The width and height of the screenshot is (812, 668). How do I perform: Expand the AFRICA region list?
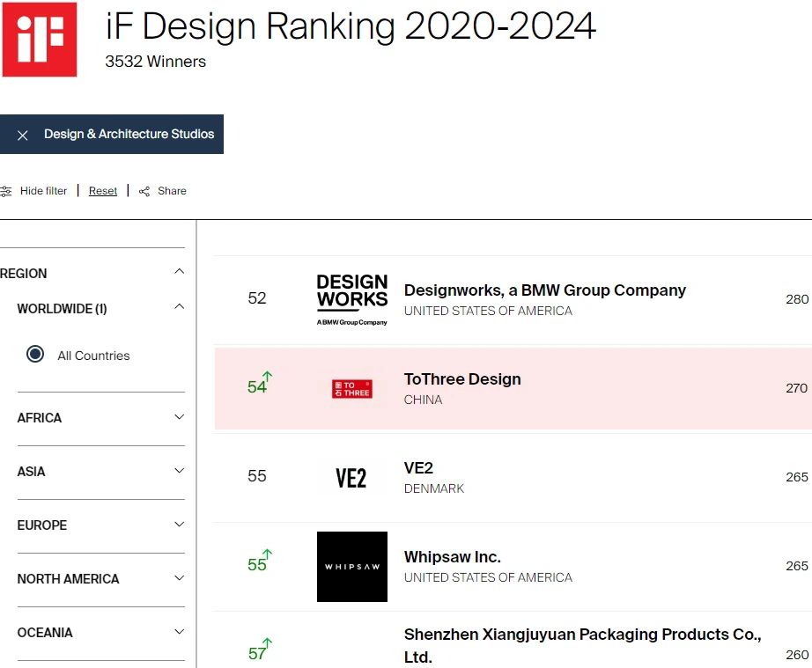pyautogui.click(x=179, y=417)
